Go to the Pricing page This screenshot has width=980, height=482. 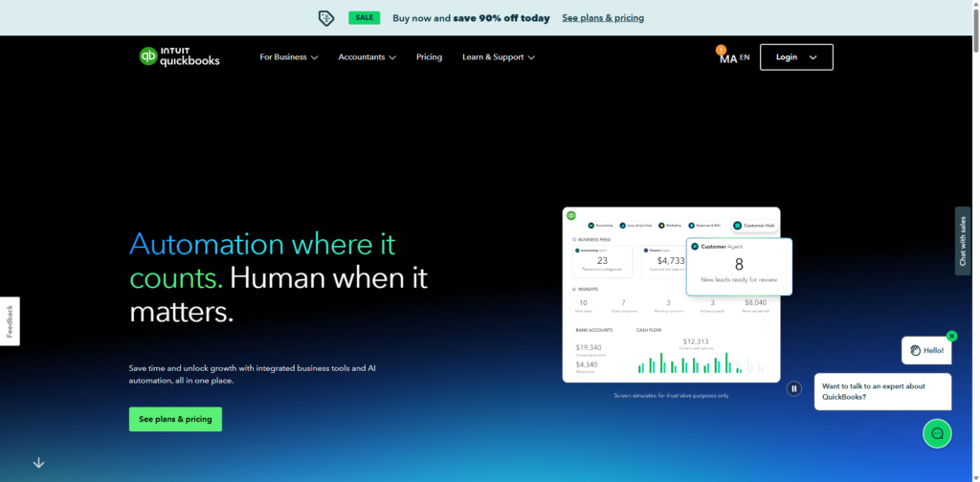[429, 57]
